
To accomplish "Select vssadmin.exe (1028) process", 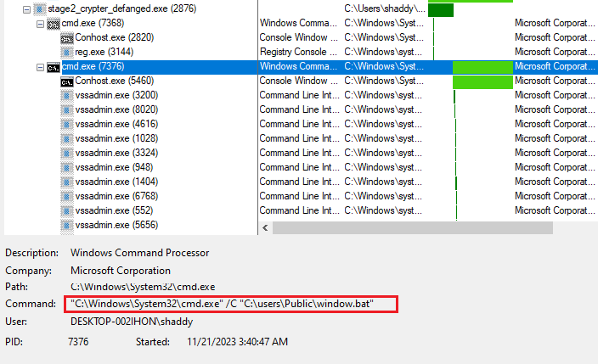I will (x=116, y=138).
